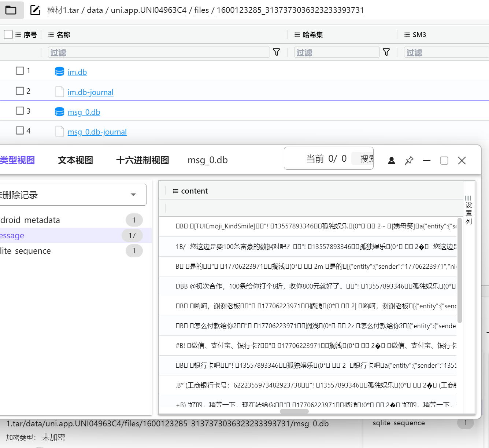Click the SM3 filter input
Screen dimensions: 489x448
[447, 52]
